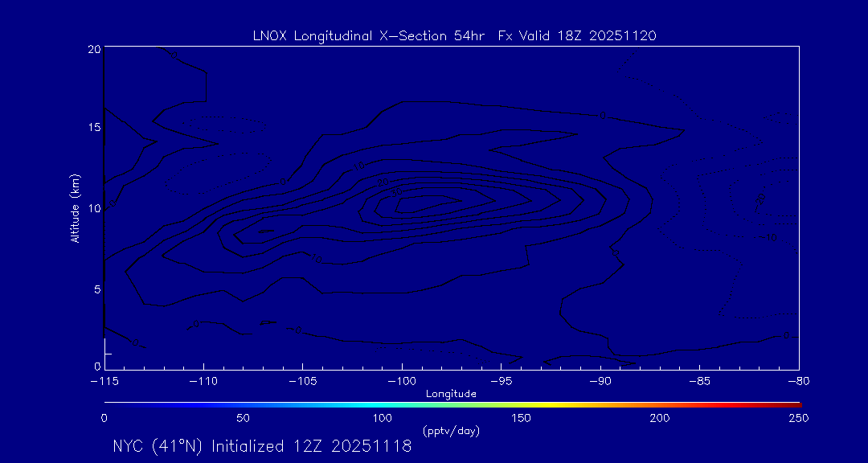Select the 0 value on the color bar
This screenshot has height=463, width=868.
104,418
